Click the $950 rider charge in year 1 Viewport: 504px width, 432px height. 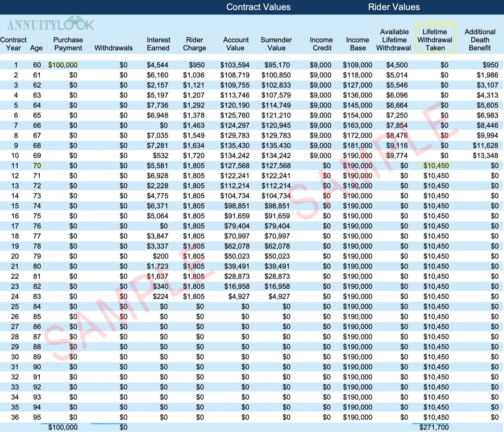click(x=197, y=65)
